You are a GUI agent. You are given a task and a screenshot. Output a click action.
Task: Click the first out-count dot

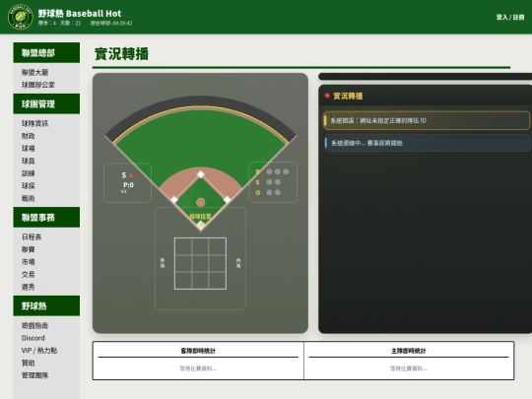pyautogui.click(x=269, y=192)
